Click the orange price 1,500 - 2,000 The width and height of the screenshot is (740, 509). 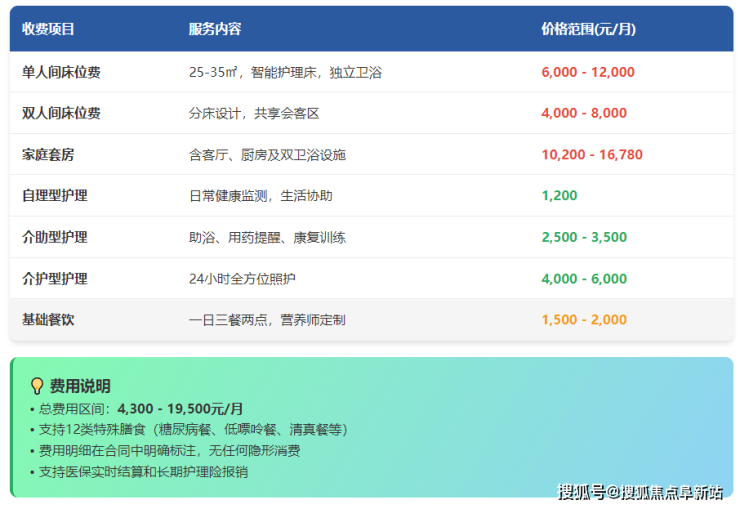click(584, 320)
